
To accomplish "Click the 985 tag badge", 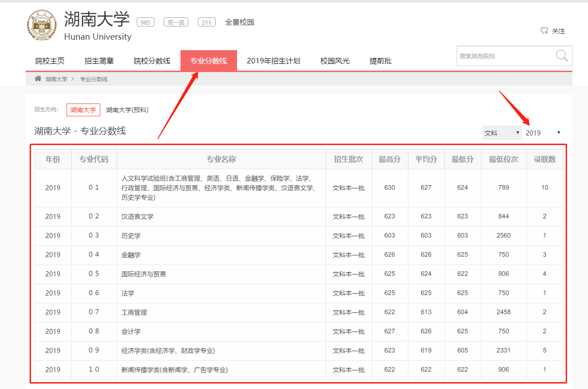I will click(x=145, y=22).
